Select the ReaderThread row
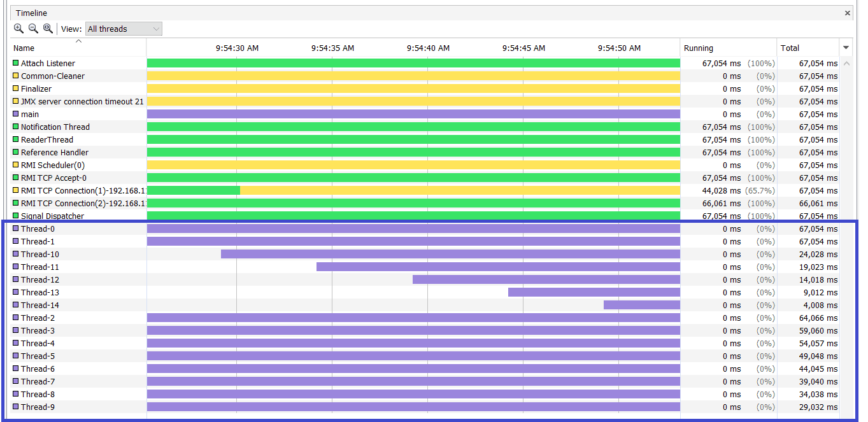Image resolution: width=868 pixels, height=422 pixels. coord(425,139)
